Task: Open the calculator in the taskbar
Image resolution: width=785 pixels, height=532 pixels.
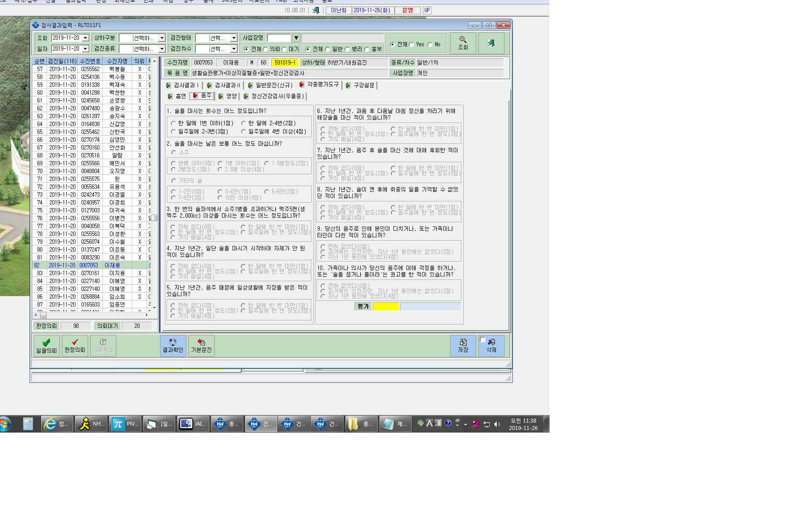Action: [x=28, y=424]
